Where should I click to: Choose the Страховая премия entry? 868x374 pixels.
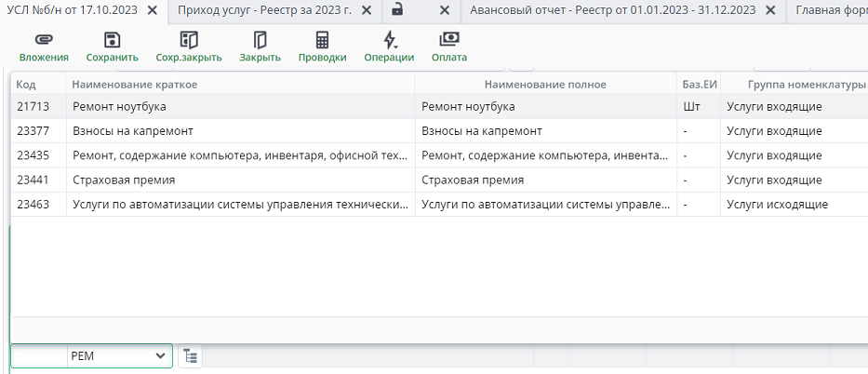tap(240, 180)
